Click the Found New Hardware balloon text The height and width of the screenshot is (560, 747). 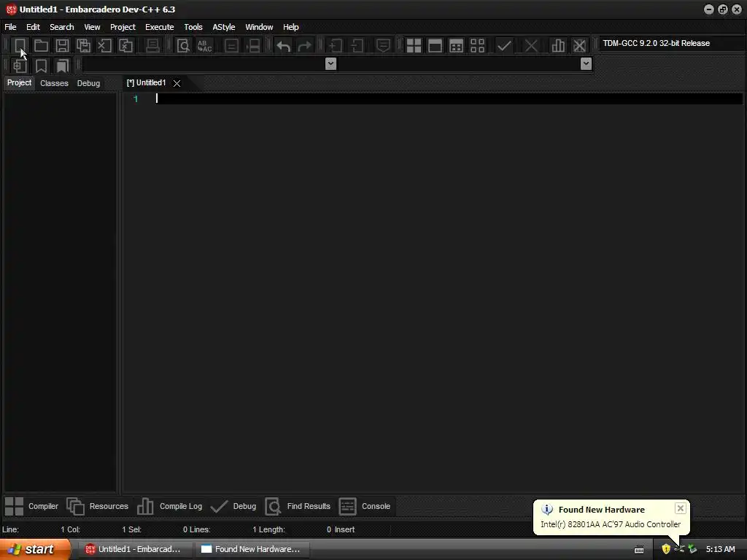click(611, 524)
